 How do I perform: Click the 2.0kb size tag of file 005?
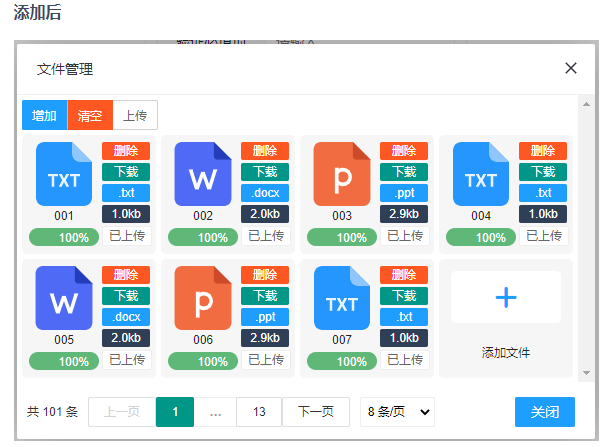click(x=126, y=338)
